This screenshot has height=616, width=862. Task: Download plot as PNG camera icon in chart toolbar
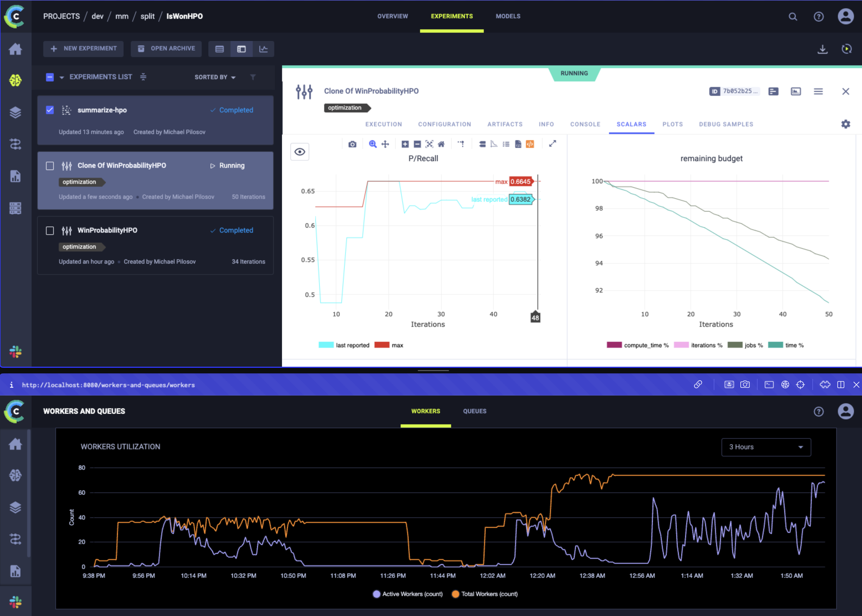(x=352, y=144)
